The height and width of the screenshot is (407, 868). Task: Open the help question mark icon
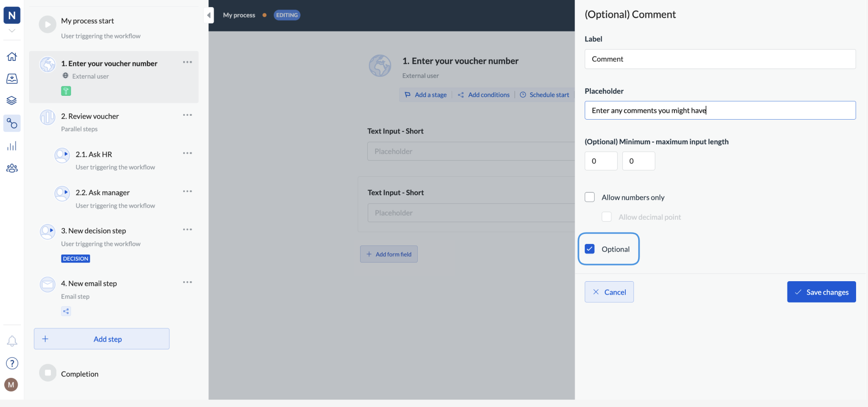click(12, 364)
